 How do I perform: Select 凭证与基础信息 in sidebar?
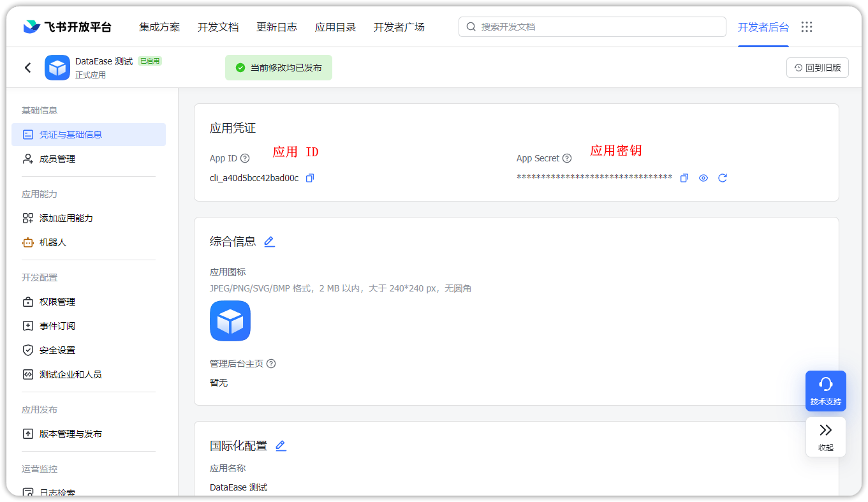pyautogui.click(x=89, y=135)
